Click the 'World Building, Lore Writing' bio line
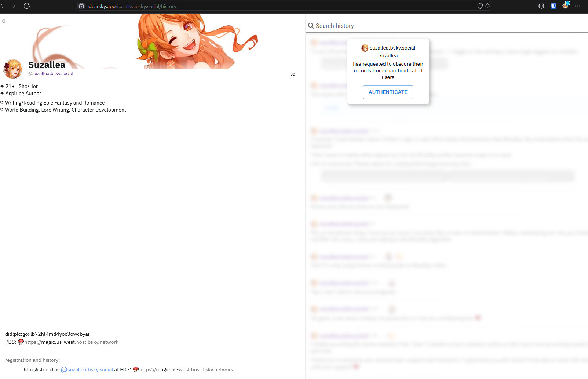The height and width of the screenshot is (379, 588). point(65,110)
